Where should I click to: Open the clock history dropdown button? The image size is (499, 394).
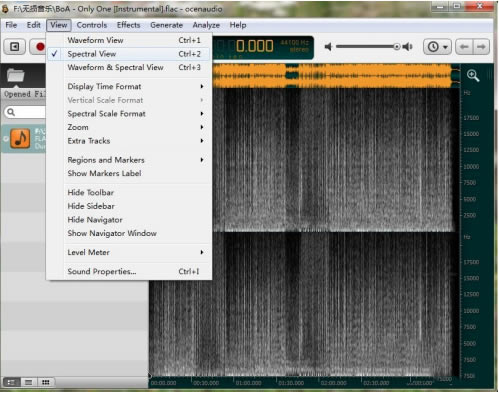click(437, 47)
